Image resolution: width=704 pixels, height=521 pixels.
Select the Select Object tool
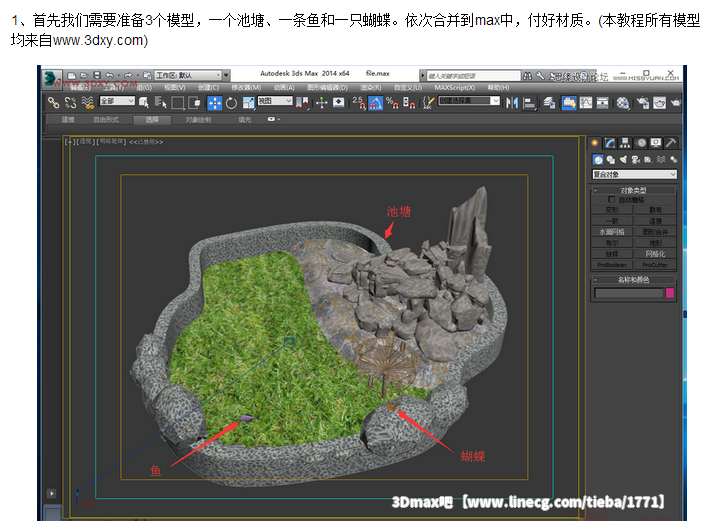tap(144, 103)
